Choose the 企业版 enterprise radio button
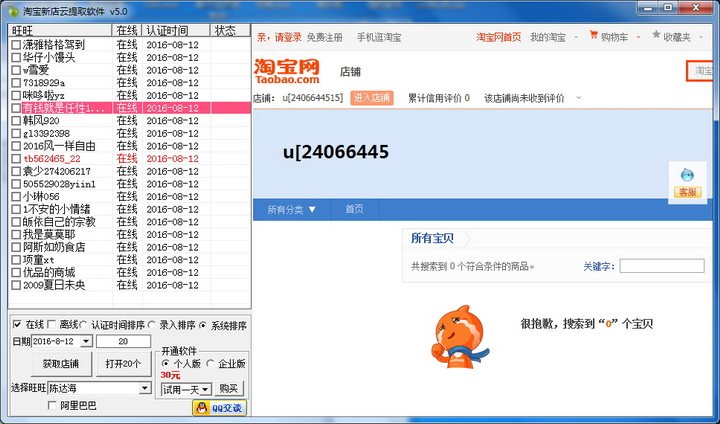 211,363
